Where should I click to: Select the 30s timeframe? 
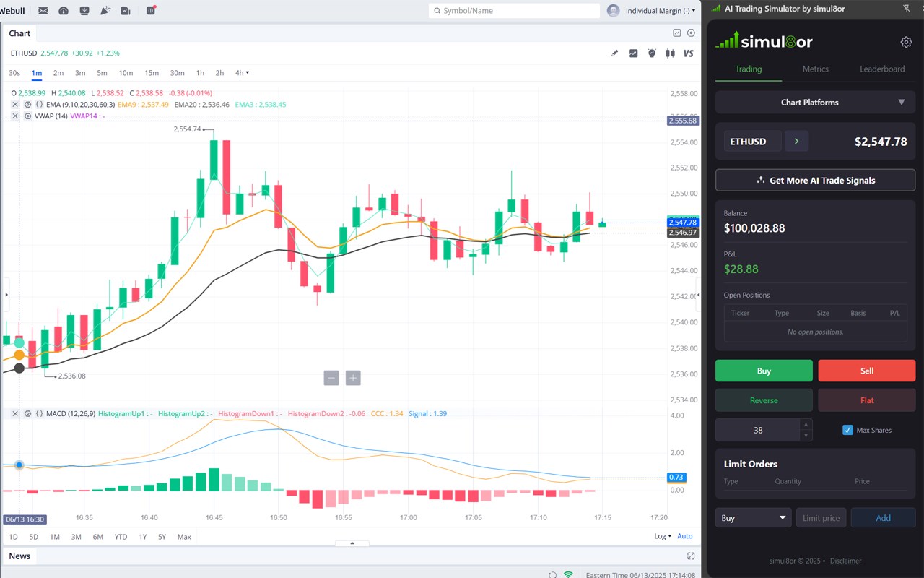[x=14, y=73]
